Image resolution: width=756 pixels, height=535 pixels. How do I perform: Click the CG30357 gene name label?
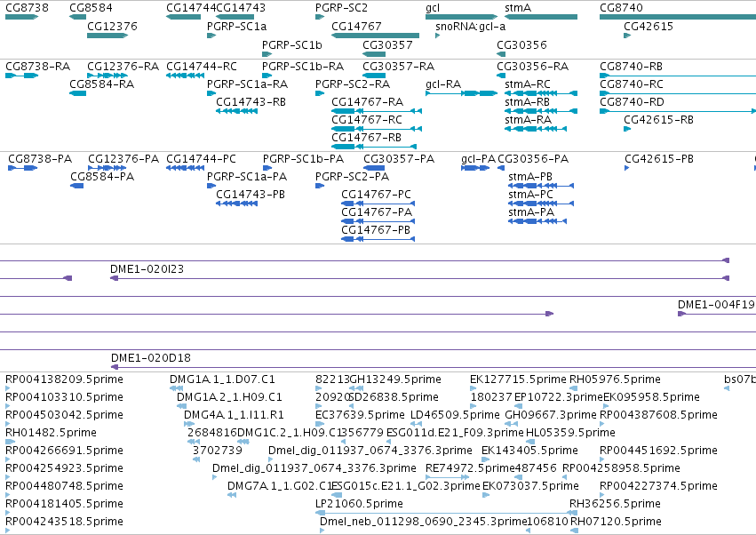387,44
